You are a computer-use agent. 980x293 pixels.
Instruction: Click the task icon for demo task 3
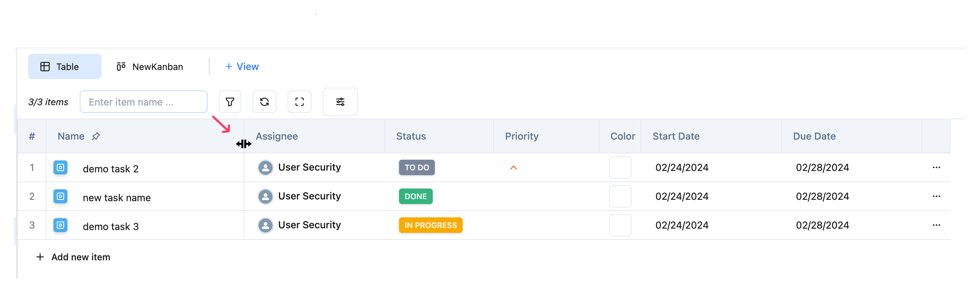point(60,225)
